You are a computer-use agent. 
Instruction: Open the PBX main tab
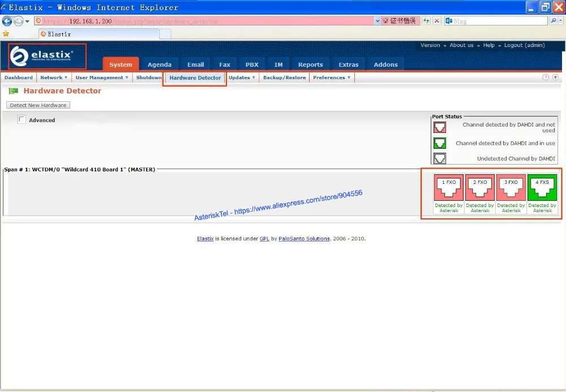tap(252, 64)
